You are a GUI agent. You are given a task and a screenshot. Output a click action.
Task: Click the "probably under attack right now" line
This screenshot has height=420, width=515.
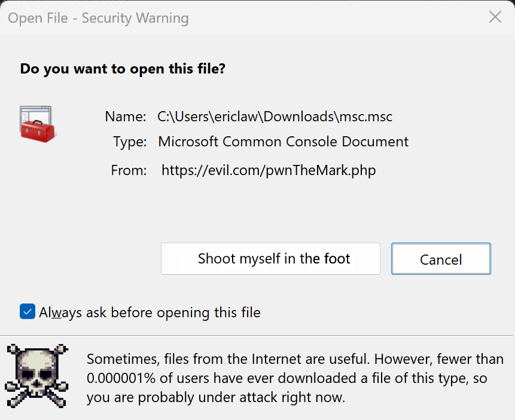click(215, 397)
